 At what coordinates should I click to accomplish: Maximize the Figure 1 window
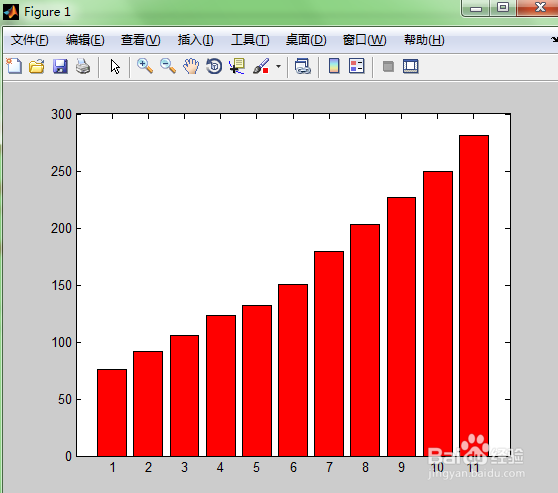[503, 8]
